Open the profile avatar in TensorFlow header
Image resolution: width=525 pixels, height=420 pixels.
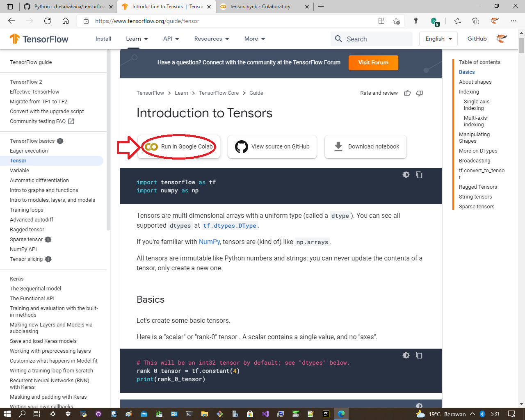click(x=502, y=39)
